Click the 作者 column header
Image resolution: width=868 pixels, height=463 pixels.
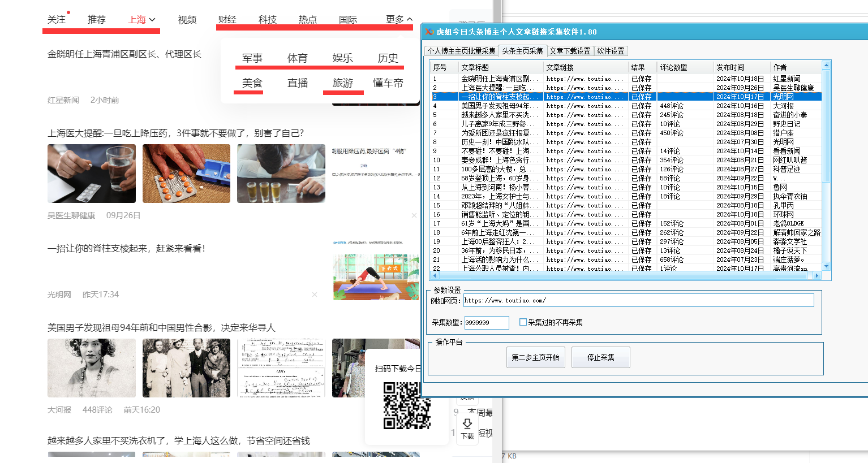coord(796,67)
